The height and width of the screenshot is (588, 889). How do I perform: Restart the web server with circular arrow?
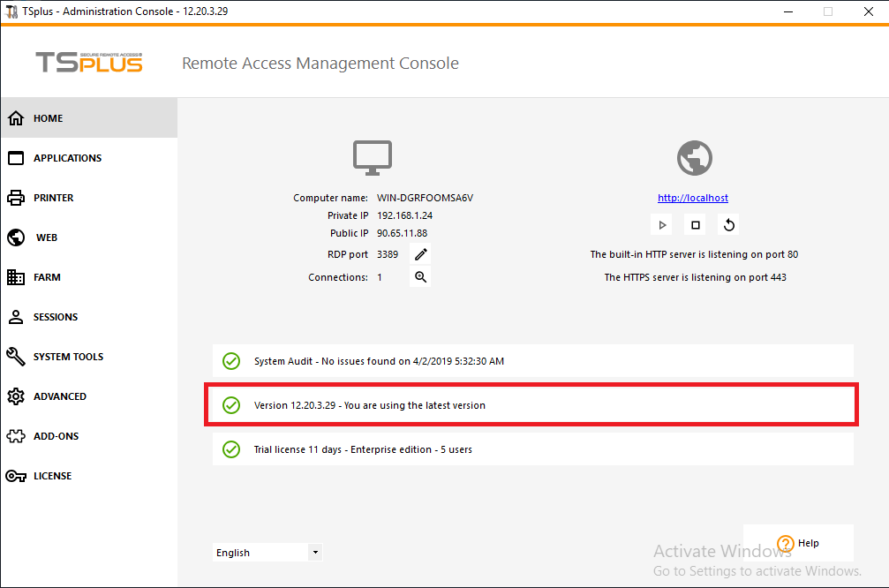tap(728, 225)
